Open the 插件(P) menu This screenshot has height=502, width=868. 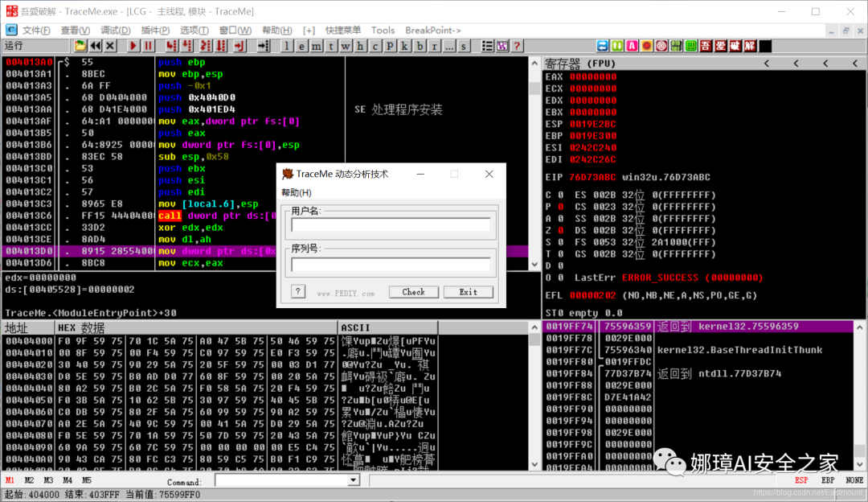155,31
